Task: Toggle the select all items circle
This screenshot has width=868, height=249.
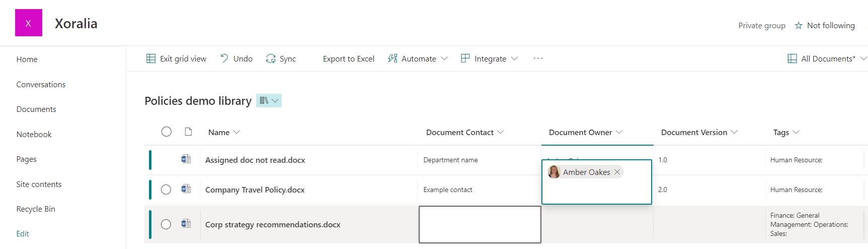Action: click(167, 132)
